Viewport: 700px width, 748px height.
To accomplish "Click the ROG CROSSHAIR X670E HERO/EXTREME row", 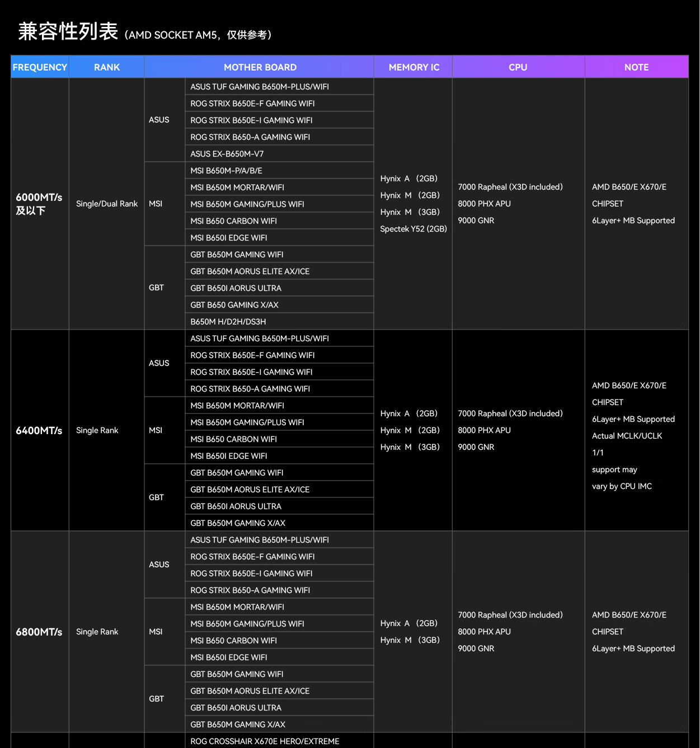I will pos(279,741).
